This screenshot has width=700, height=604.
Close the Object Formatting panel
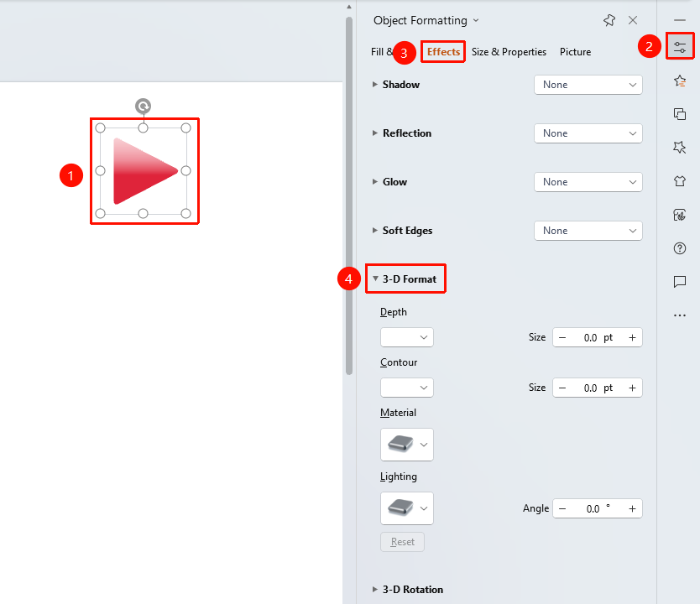coord(633,20)
